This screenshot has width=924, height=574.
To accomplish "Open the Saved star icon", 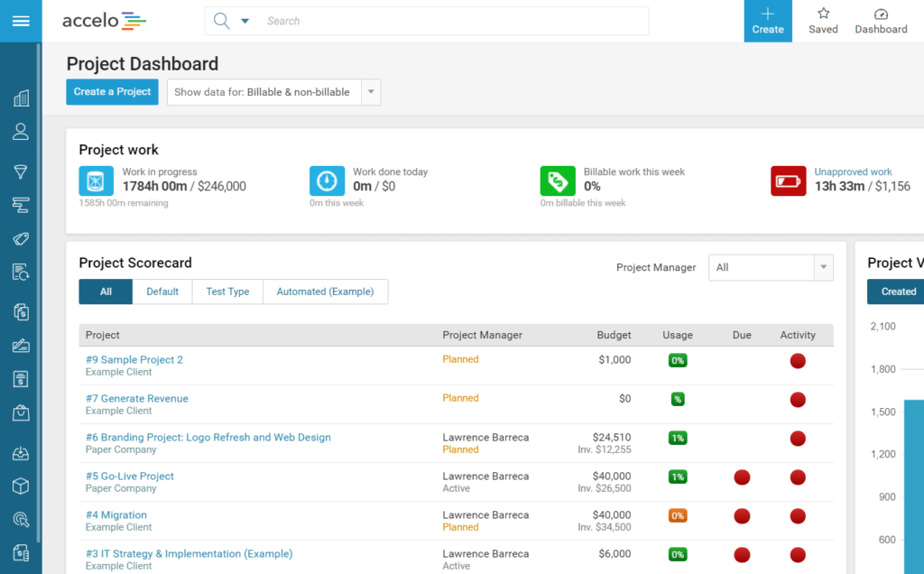I will [823, 21].
